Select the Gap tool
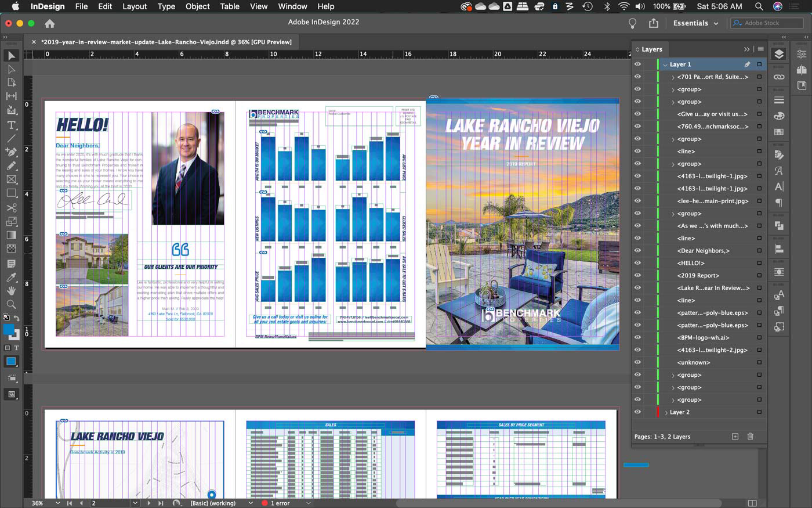This screenshot has width=812, height=508. [x=11, y=96]
